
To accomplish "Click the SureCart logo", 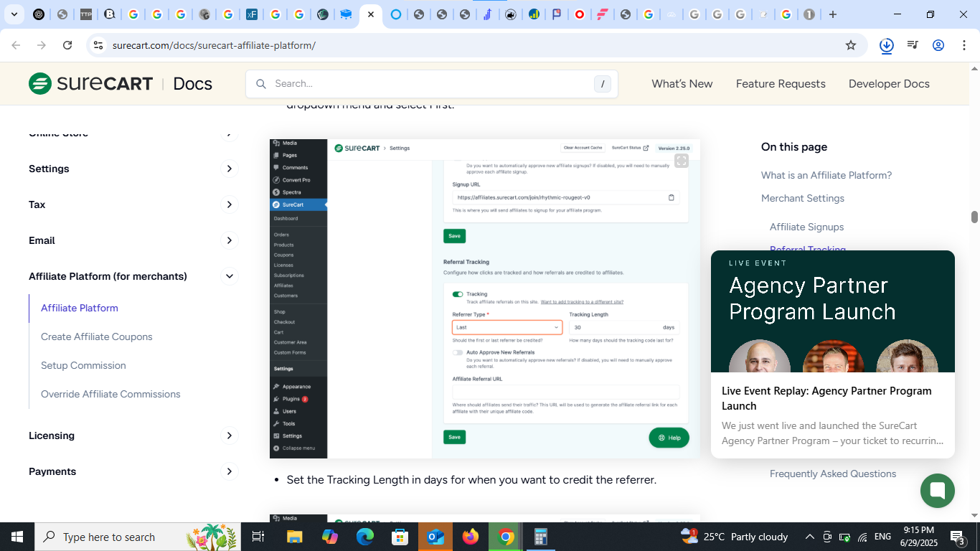I will click(x=90, y=84).
